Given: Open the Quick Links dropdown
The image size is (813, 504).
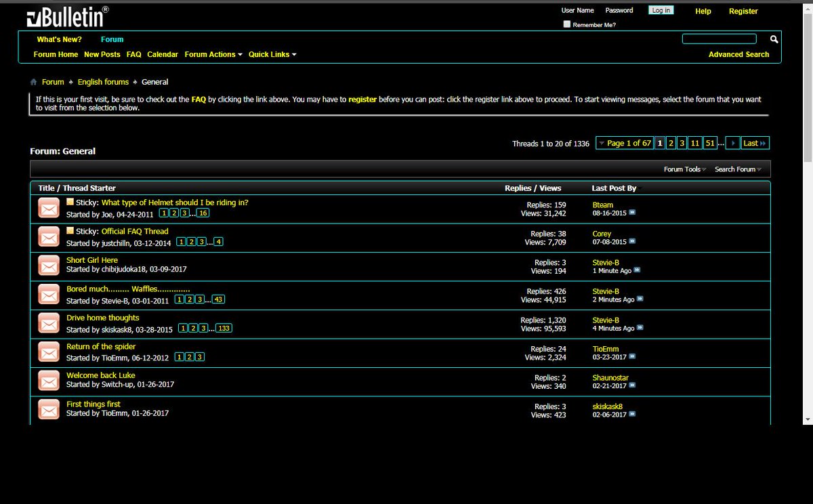Looking at the screenshot, I should click(x=272, y=54).
